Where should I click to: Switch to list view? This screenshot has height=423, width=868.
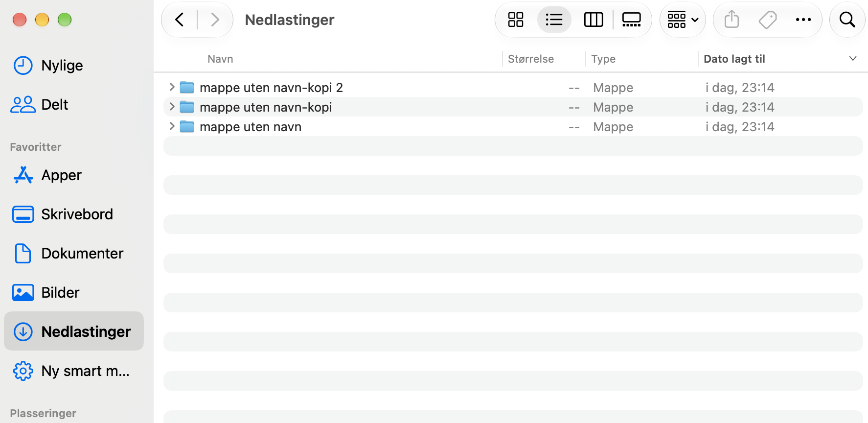(554, 20)
